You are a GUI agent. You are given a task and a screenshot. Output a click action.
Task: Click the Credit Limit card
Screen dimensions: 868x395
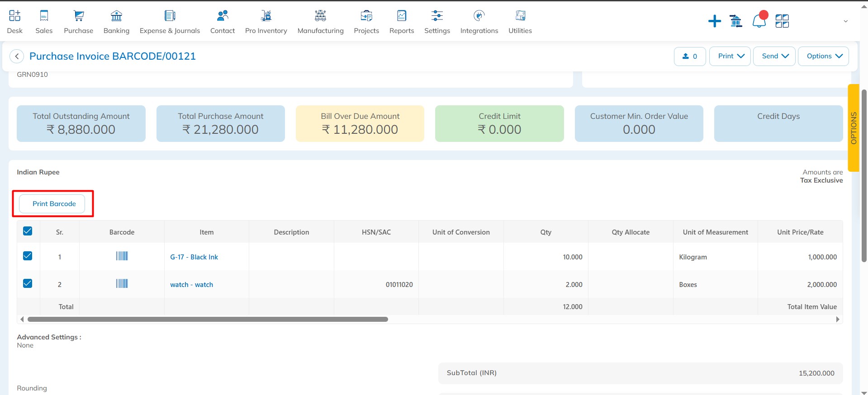499,124
